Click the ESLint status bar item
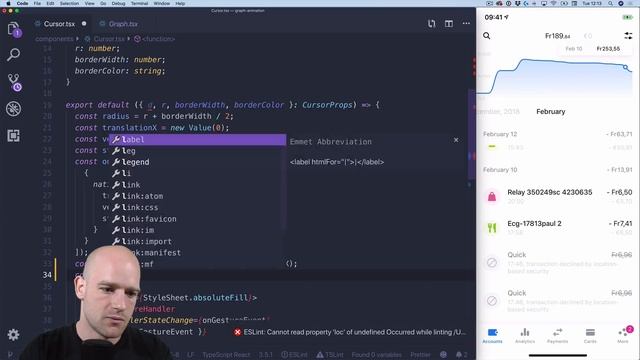The width and height of the screenshot is (640, 360). tap(293, 355)
